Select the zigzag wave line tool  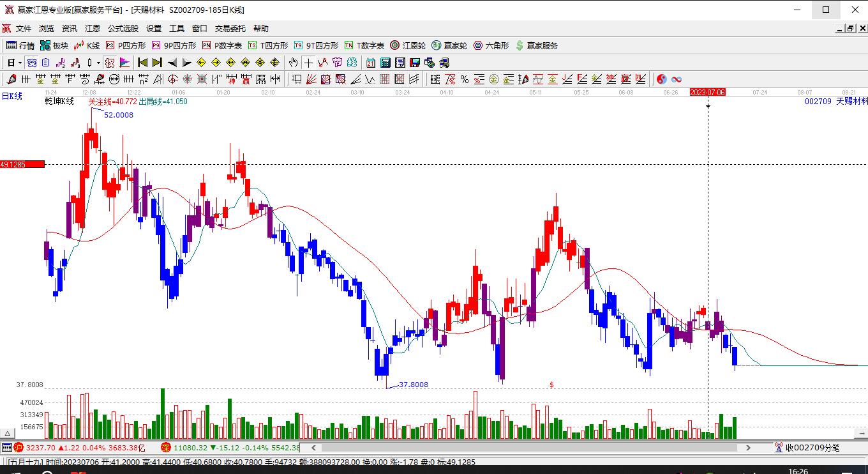pos(370,79)
